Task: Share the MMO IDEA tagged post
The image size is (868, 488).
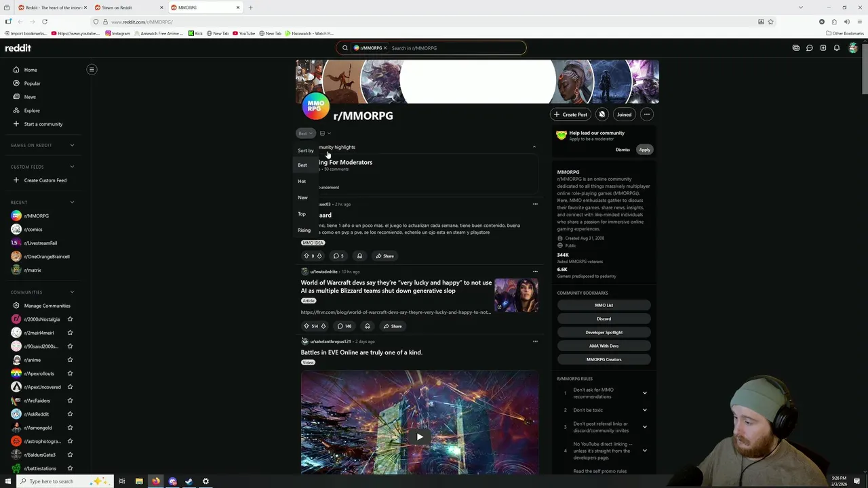Action: tap(384, 256)
